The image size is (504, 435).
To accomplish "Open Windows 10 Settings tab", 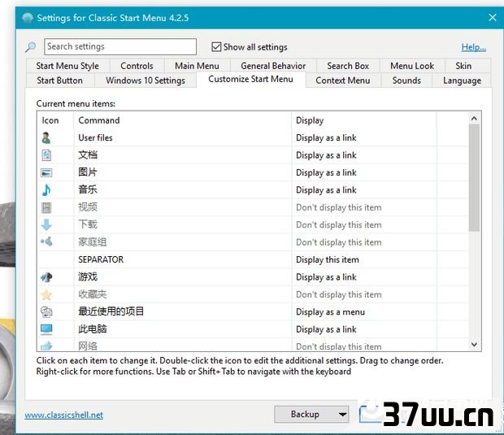I will pos(146,80).
